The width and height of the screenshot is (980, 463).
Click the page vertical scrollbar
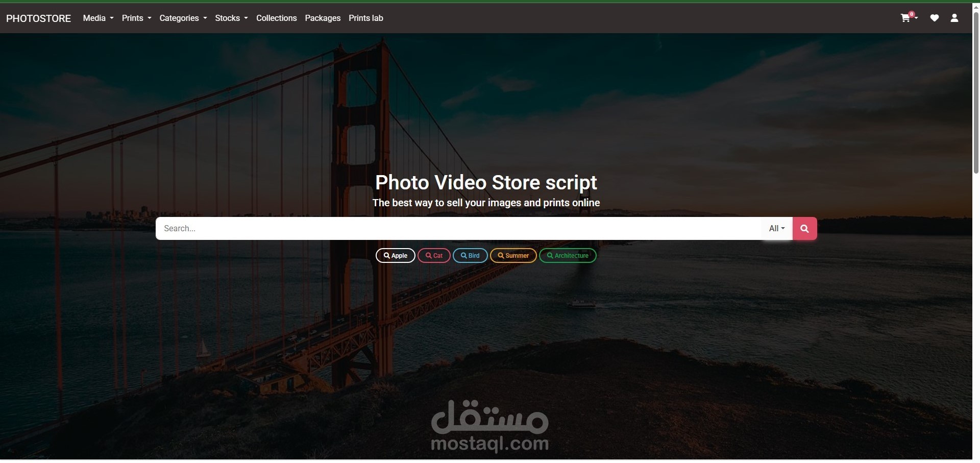976,92
